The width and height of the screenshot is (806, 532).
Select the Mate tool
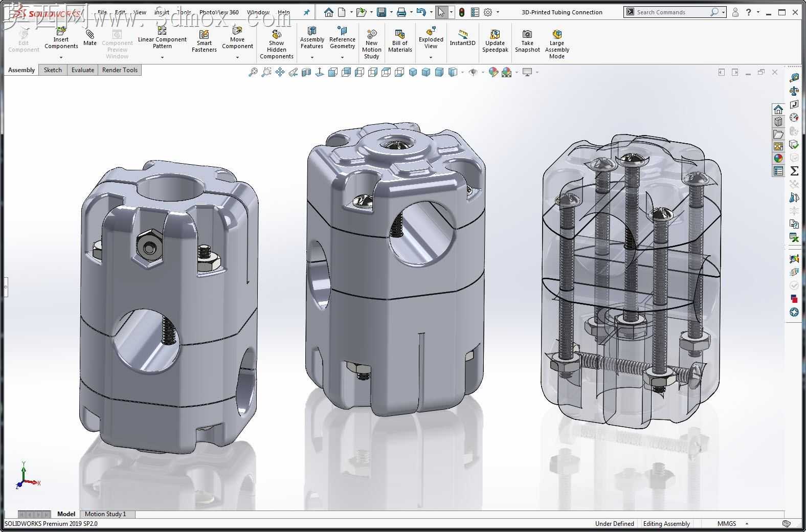(x=90, y=38)
